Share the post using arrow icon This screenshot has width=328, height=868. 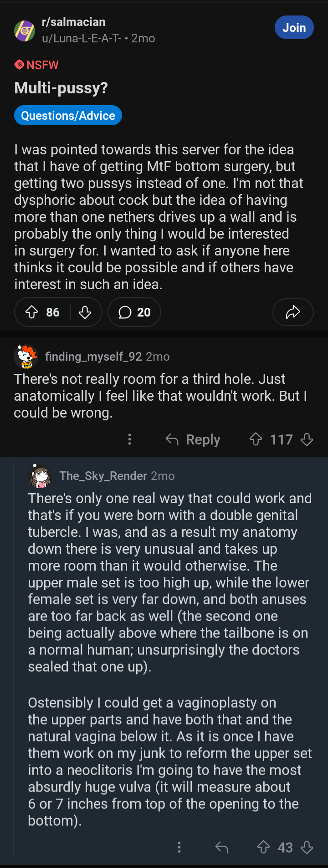(293, 312)
